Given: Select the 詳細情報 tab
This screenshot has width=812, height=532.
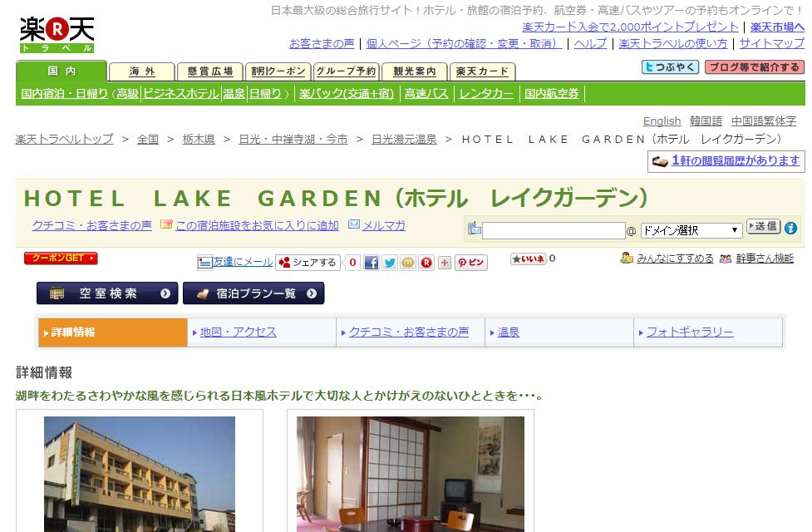Looking at the screenshot, I should click(x=113, y=332).
